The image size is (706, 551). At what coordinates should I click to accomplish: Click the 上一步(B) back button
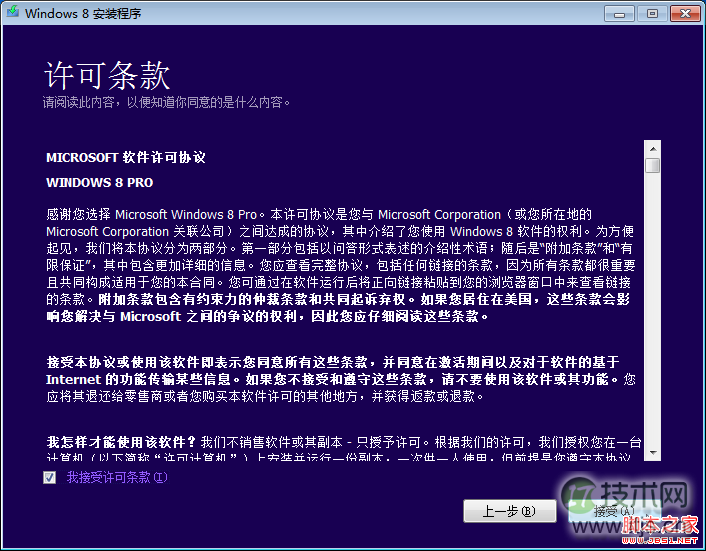tap(510, 511)
